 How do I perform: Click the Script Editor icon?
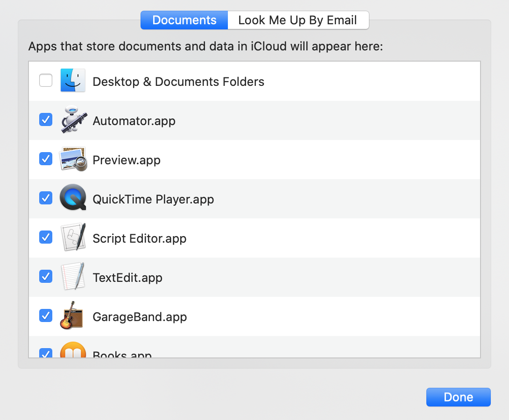point(74,237)
